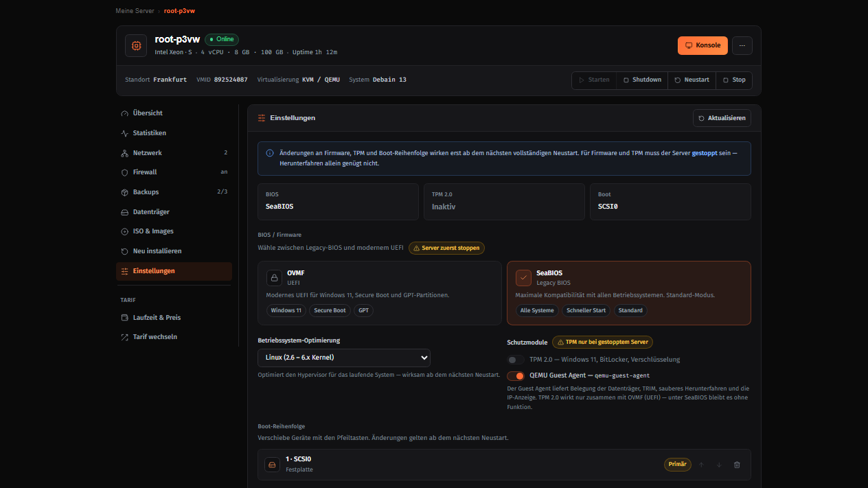The width and height of the screenshot is (868, 488).
Task: Click the Stop button
Action: tap(734, 80)
